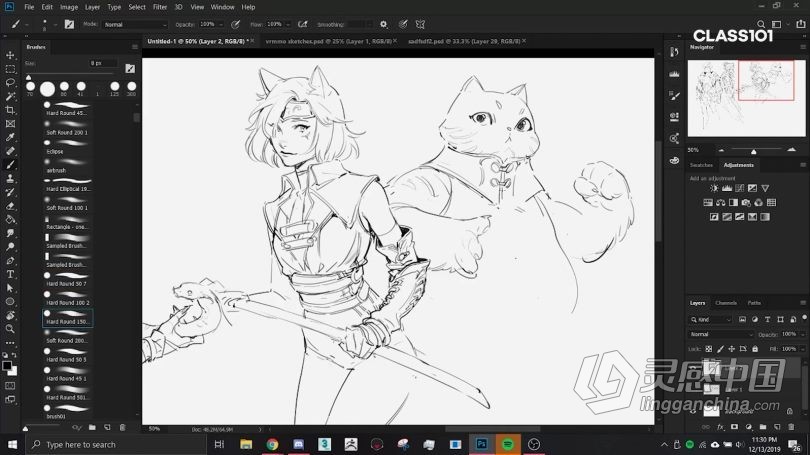The width and height of the screenshot is (810, 455).
Task: Add layer style fx
Action: [721, 427]
